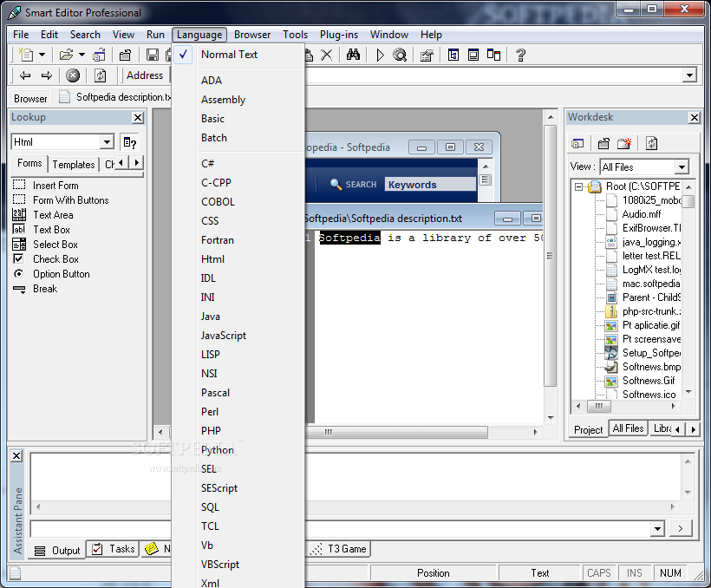Click the Workdesk first toolbar icon

coord(577,143)
